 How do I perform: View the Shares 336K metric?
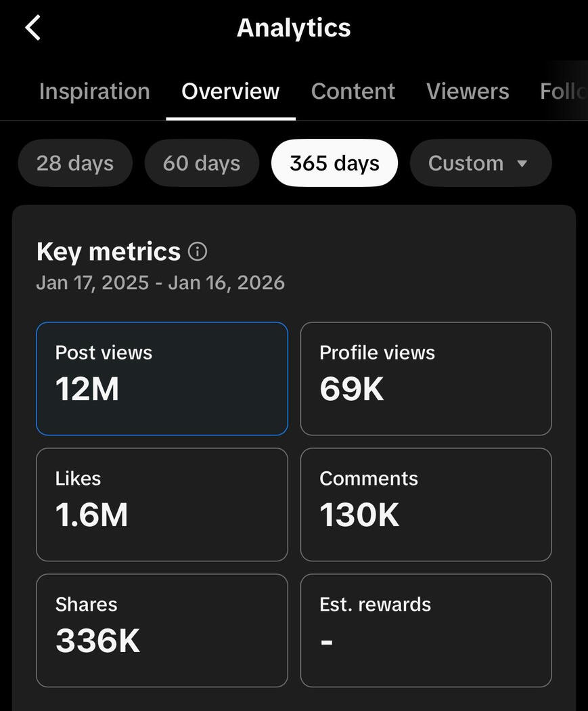click(162, 630)
